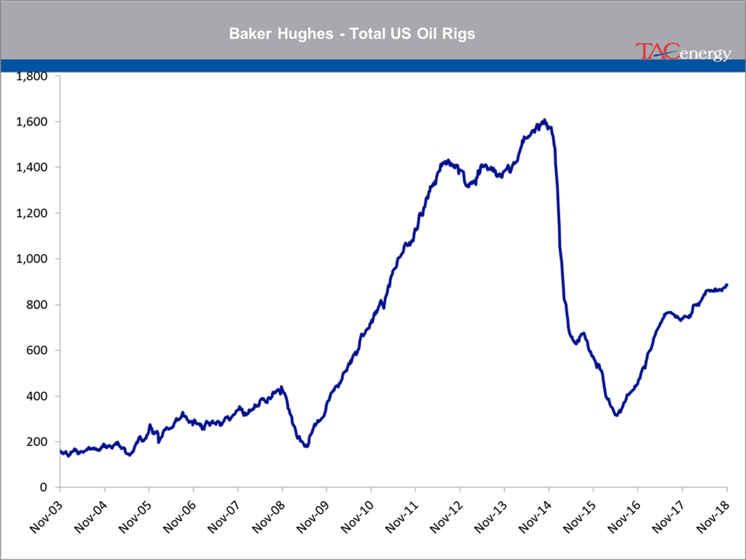This screenshot has height=560, width=746.
Task: Select the y-axis label '1,600'
Action: tap(32, 122)
